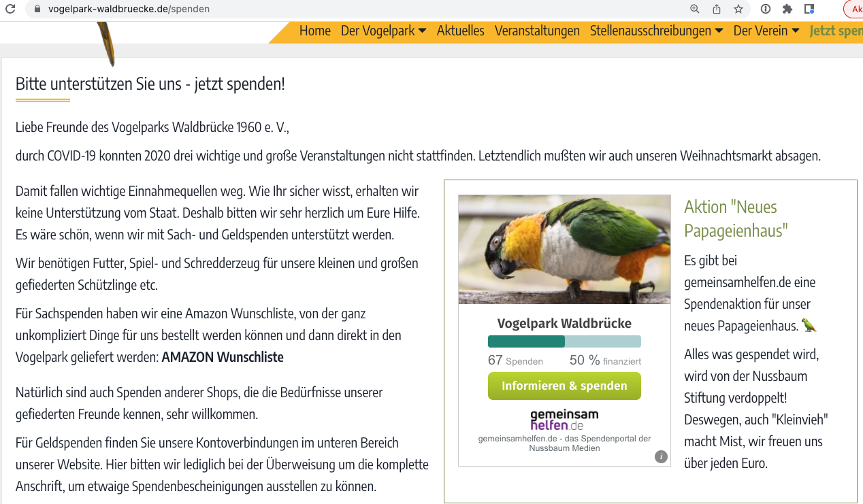Open the circled extension icon beside the star
The width and height of the screenshot is (863, 504).
click(x=766, y=9)
